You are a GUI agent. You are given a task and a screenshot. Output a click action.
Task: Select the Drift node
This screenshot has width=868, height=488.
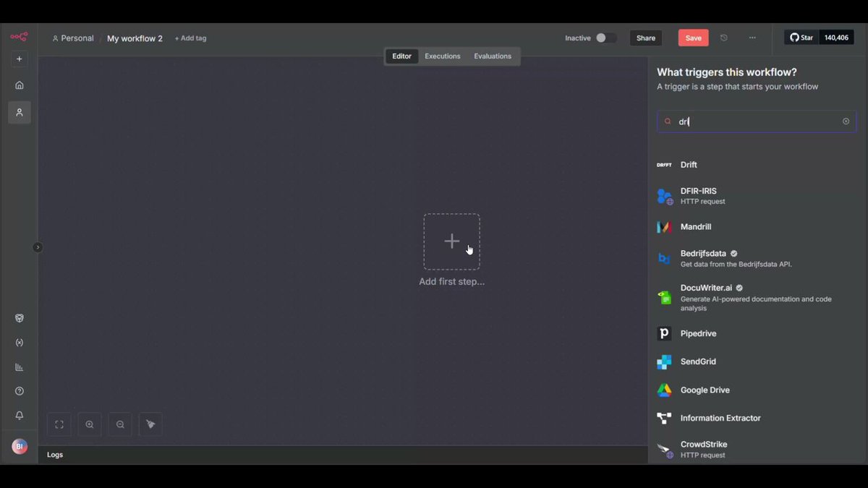(757, 165)
